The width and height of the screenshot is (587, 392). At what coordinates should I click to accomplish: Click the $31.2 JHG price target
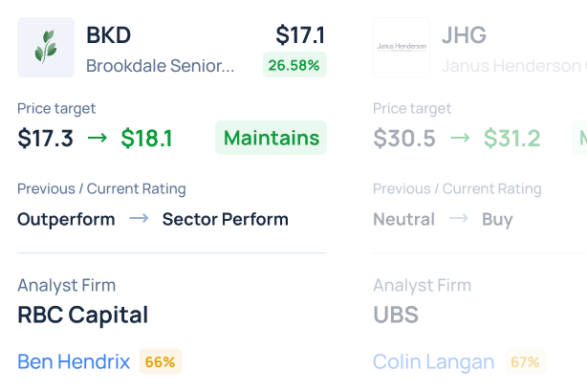click(511, 138)
